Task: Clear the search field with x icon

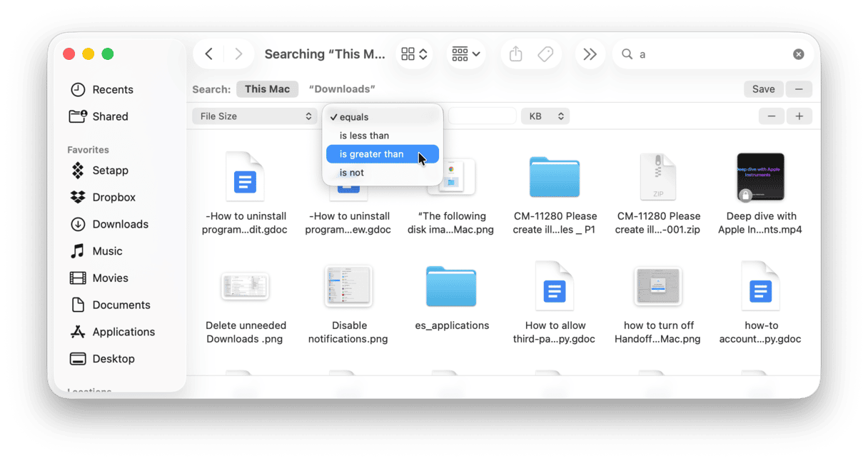Action: (x=798, y=54)
